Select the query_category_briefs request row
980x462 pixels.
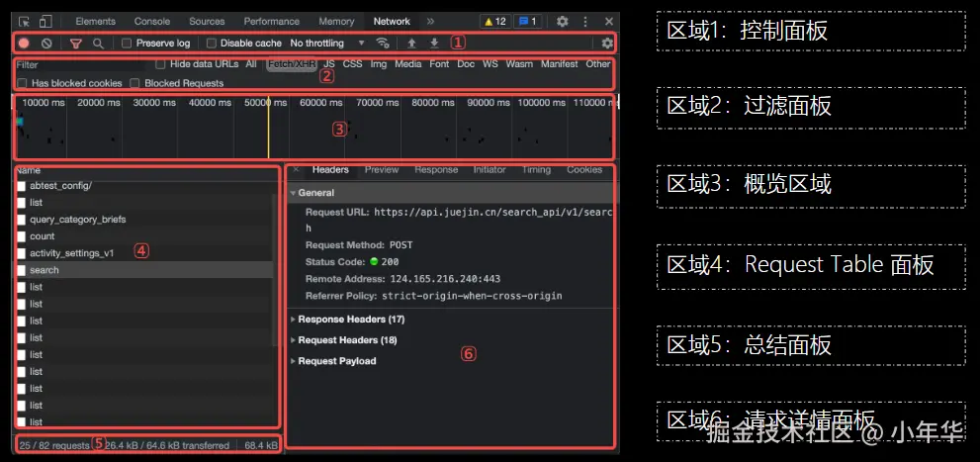tap(145, 220)
